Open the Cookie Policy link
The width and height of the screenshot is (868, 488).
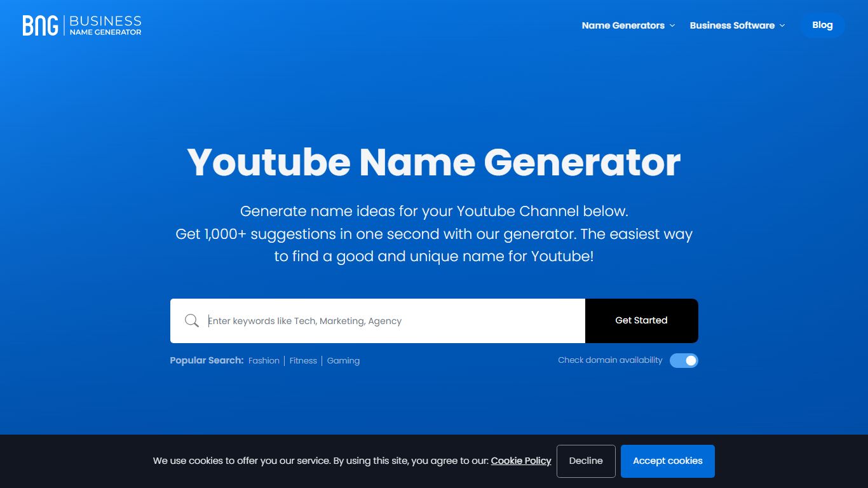tap(521, 461)
